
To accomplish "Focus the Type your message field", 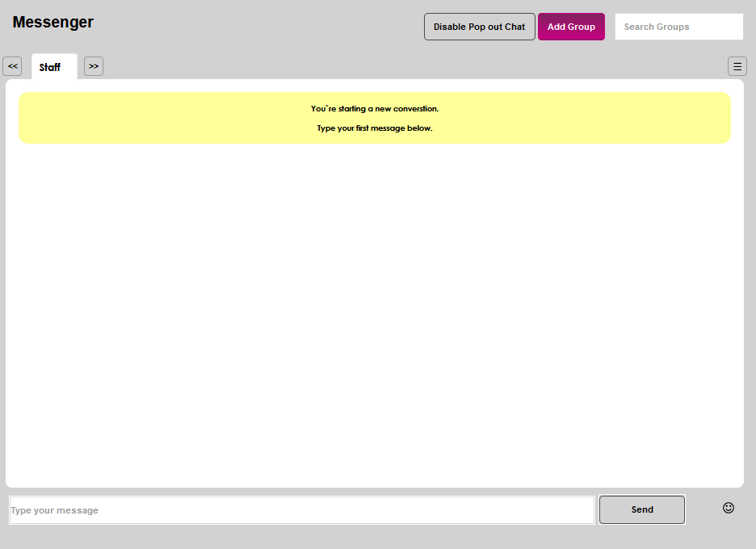I will coord(302,510).
